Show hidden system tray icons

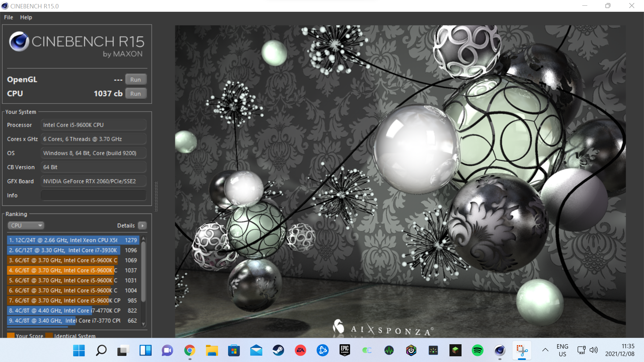click(x=545, y=350)
